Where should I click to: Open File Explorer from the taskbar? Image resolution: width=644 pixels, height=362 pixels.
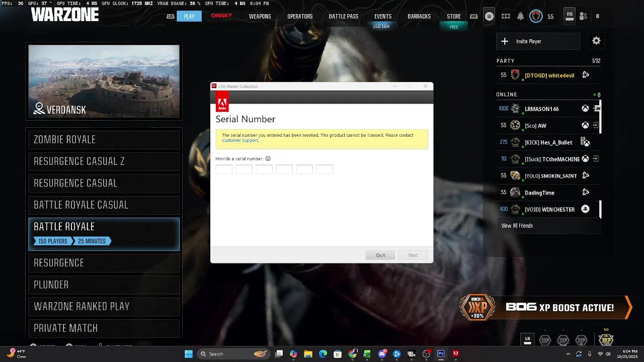click(x=308, y=354)
